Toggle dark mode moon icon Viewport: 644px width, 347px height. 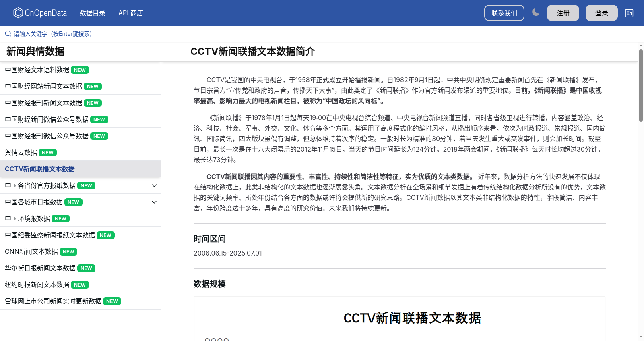[x=536, y=12]
